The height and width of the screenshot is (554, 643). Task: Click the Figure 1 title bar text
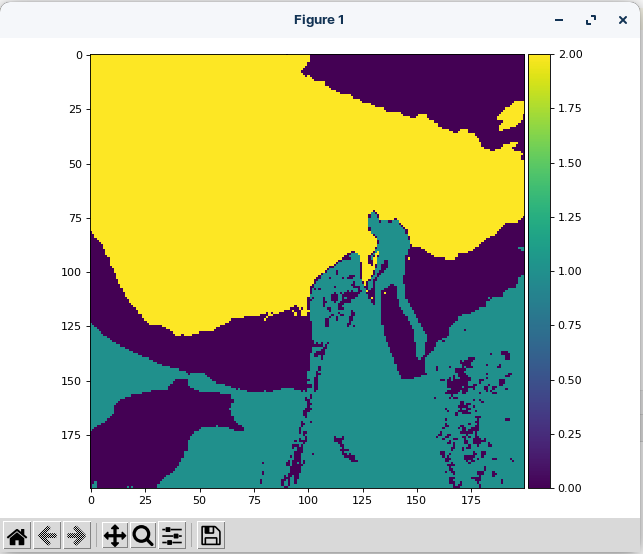click(x=319, y=20)
